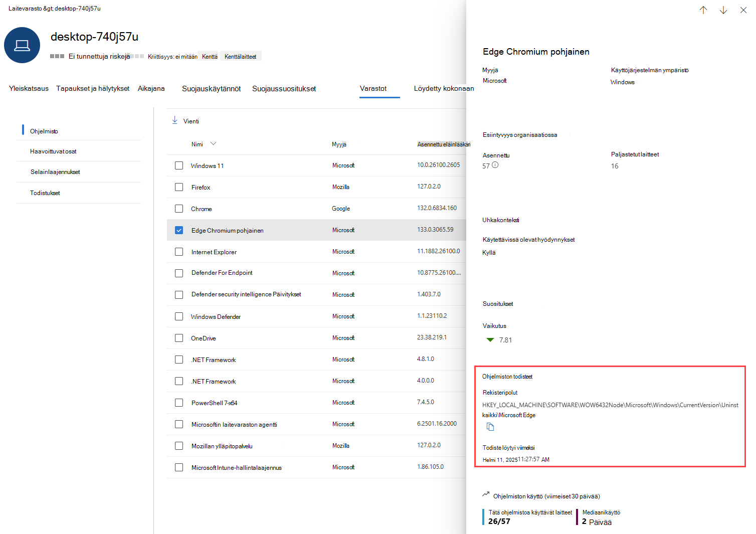This screenshot has height=534, width=756.
Task: Go to previous item with up arrow
Action: (703, 10)
